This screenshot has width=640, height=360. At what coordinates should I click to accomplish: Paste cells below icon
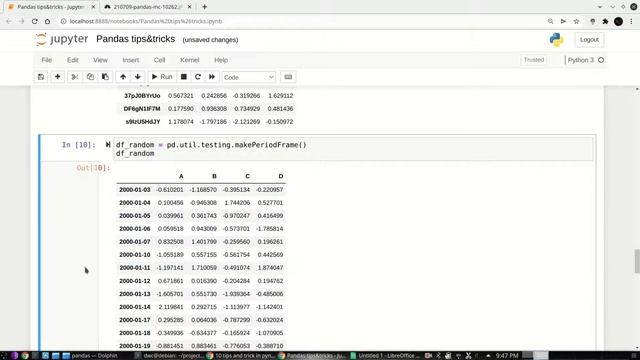[105, 77]
